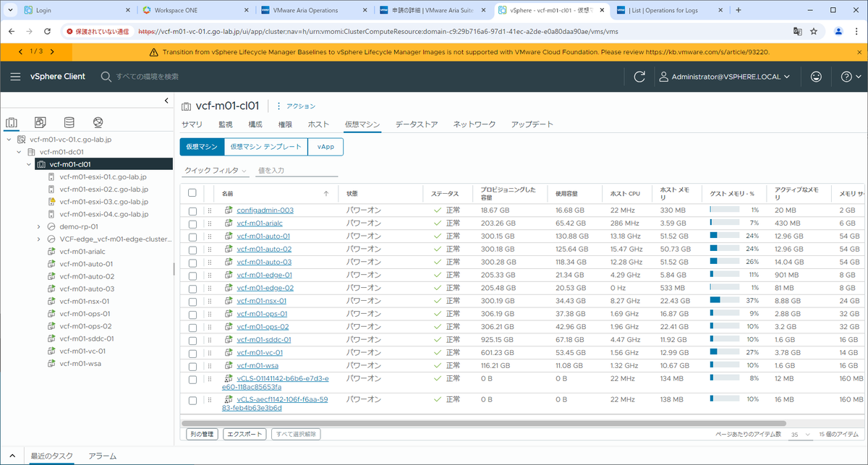Check the box for vcf-m01-nsx-01
868x465 pixels.
point(192,302)
